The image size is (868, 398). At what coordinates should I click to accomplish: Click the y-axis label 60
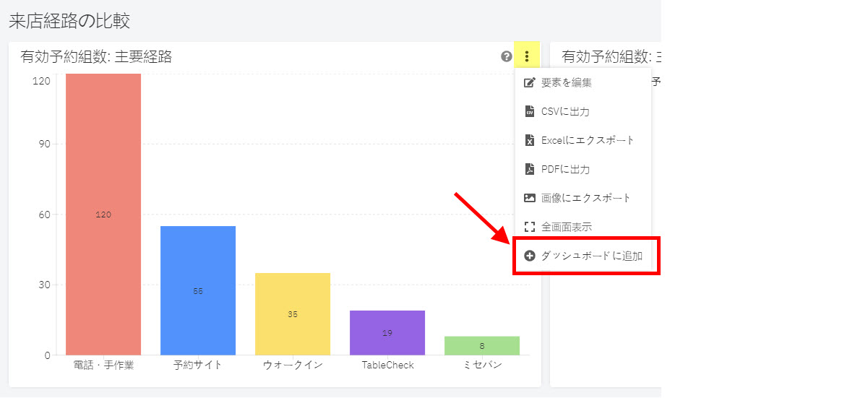click(x=44, y=215)
